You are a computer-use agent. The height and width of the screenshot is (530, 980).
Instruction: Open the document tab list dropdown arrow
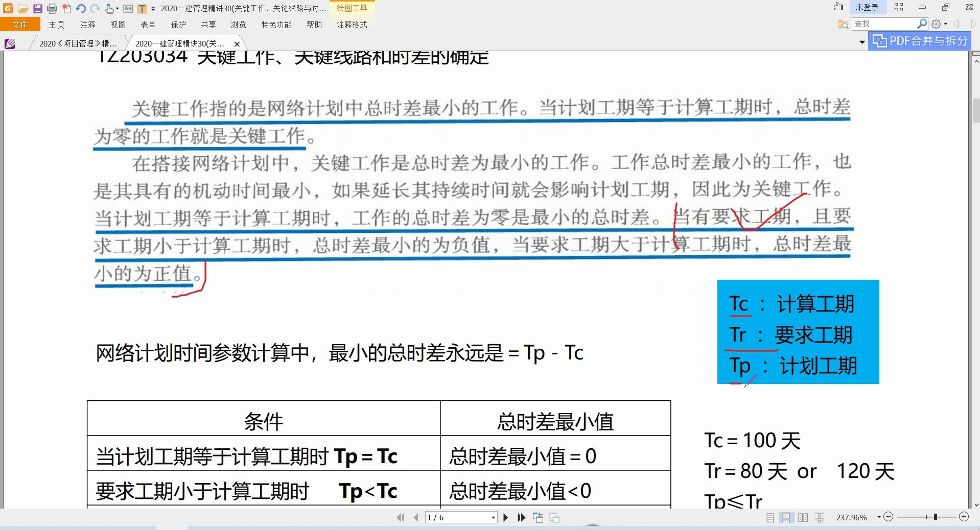point(862,42)
